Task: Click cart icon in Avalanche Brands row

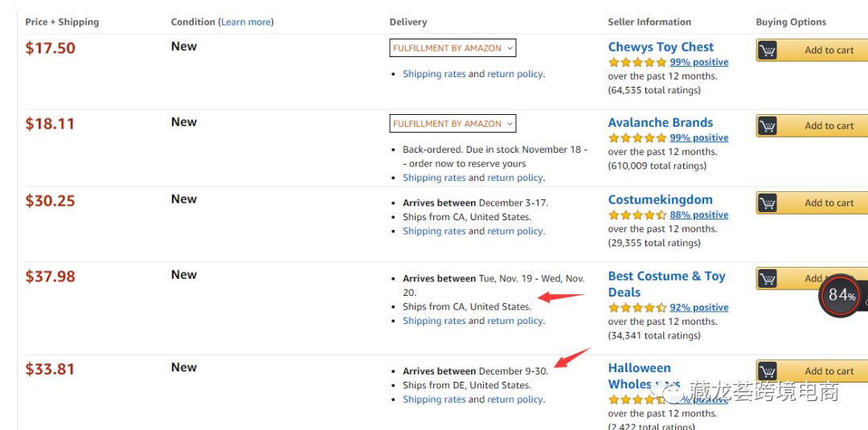Action: (x=768, y=126)
